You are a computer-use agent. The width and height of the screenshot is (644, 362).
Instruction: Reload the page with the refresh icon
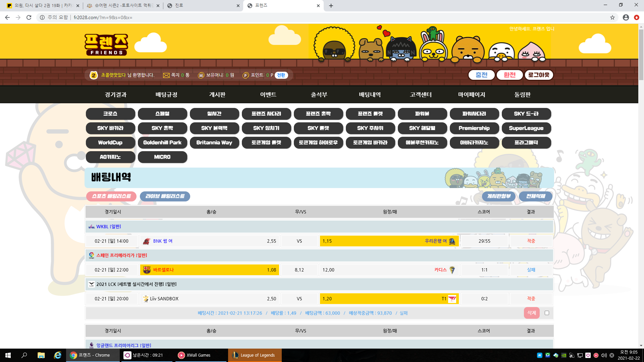29,17
